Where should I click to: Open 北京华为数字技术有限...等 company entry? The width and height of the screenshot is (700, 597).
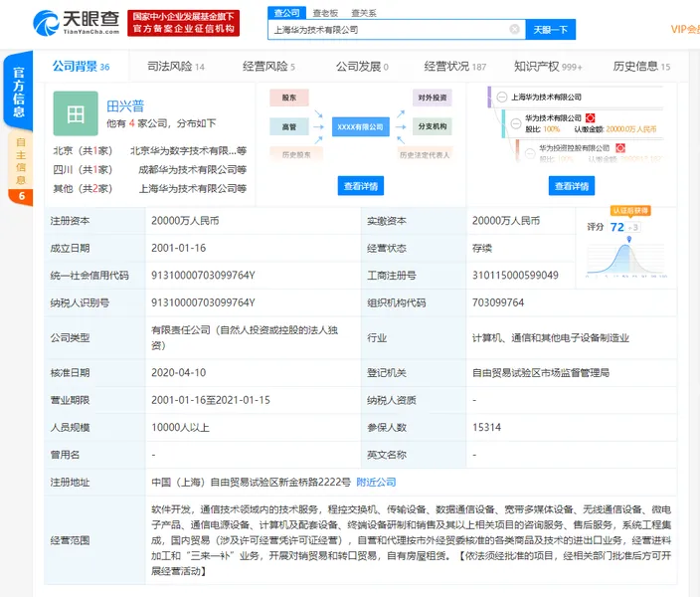[188, 150]
